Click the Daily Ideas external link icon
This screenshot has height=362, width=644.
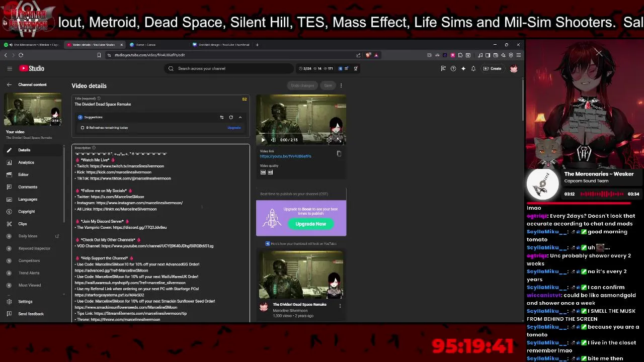tap(57, 236)
